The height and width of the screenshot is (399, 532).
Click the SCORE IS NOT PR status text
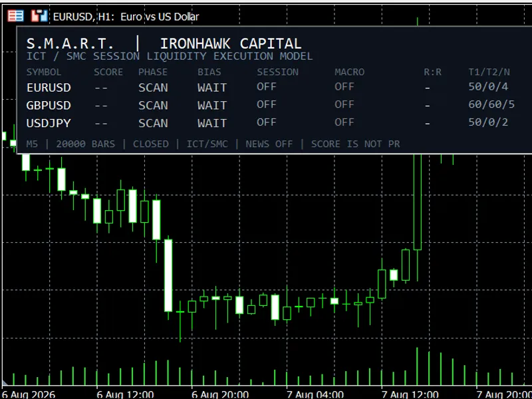[x=356, y=144]
